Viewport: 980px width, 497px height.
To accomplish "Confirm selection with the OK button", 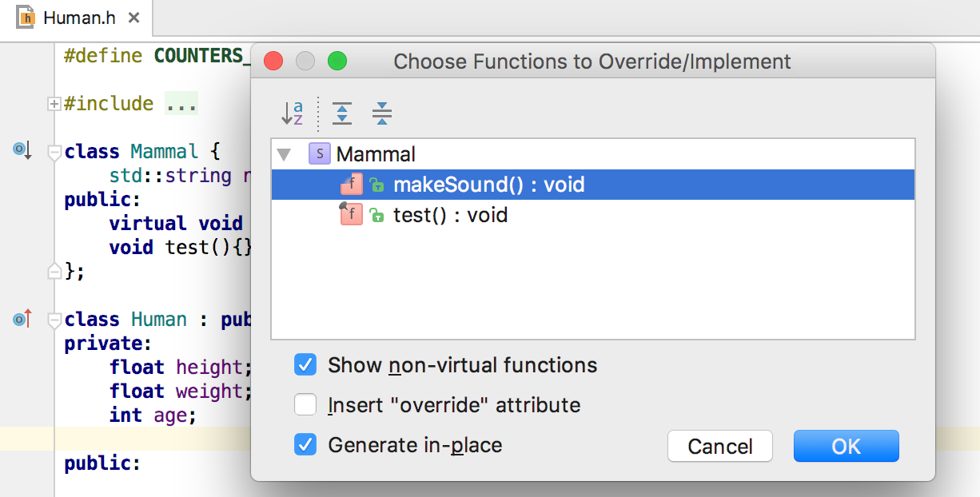I will click(846, 446).
